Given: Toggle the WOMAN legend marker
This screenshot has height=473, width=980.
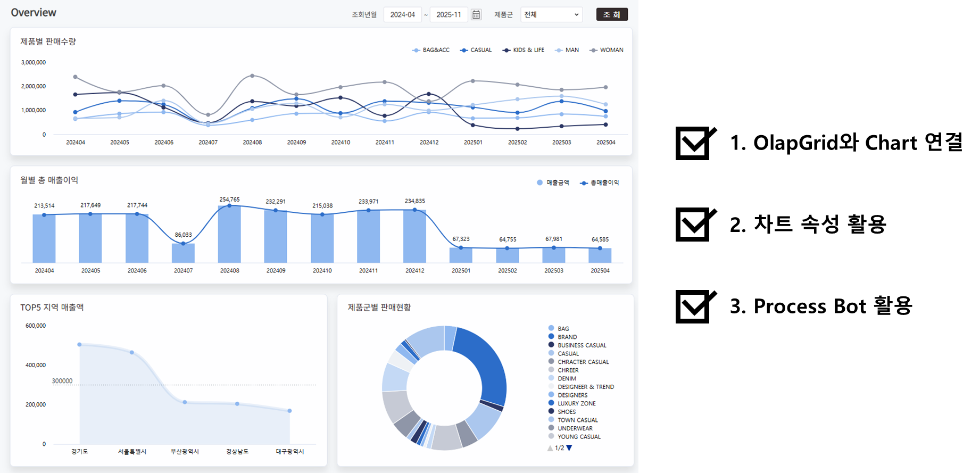Looking at the screenshot, I should (x=593, y=50).
